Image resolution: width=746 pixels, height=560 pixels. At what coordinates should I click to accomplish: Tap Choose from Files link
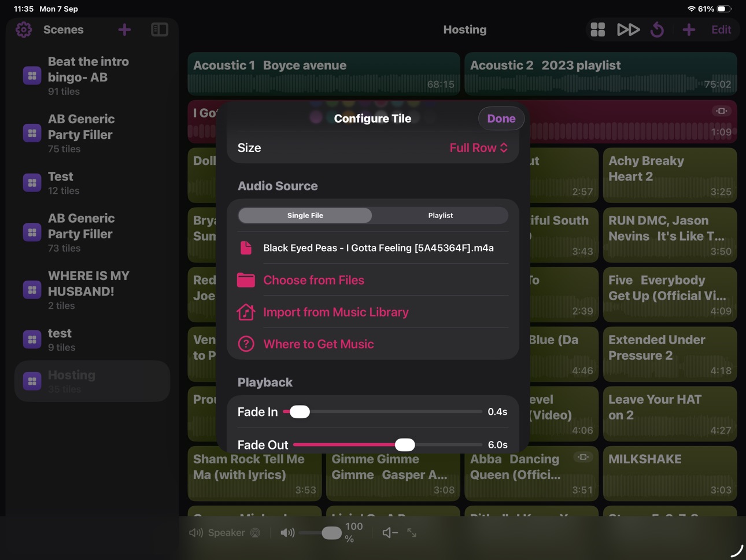pyautogui.click(x=313, y=280)
